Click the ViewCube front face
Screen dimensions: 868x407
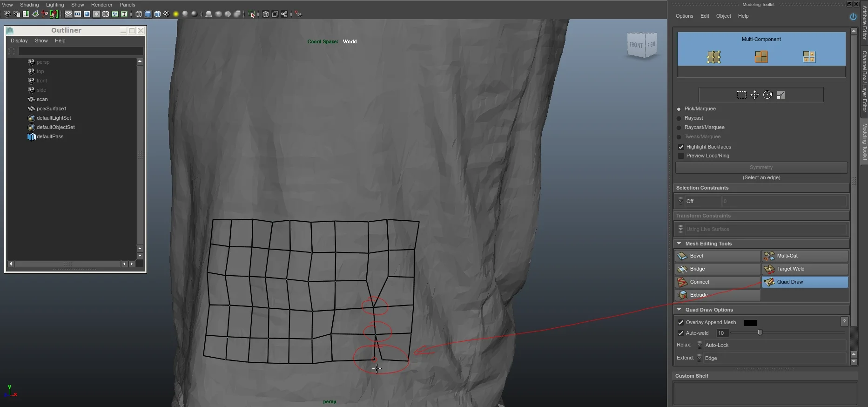635,45
